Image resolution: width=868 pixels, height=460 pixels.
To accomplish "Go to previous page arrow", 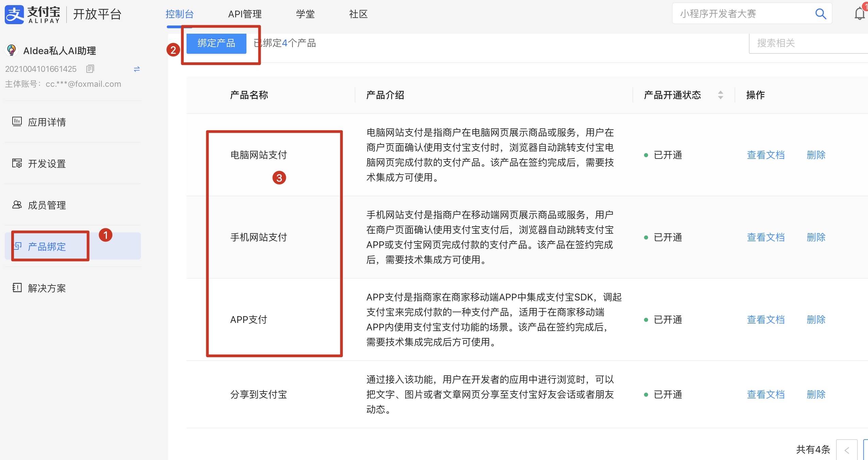I will tap(847, 450).
